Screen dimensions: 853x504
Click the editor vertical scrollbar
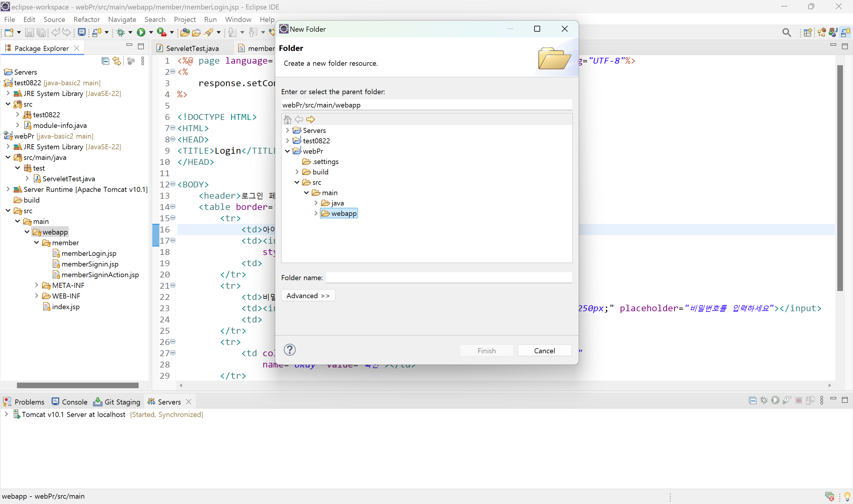840,178
